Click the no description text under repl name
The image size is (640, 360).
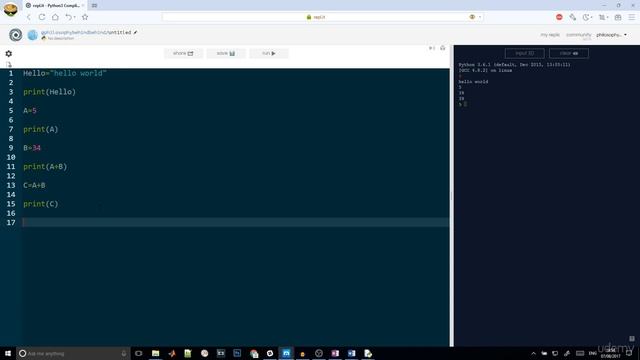[61, 38]
